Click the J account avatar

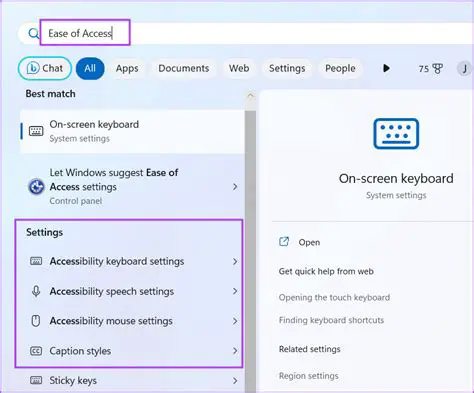464,69
